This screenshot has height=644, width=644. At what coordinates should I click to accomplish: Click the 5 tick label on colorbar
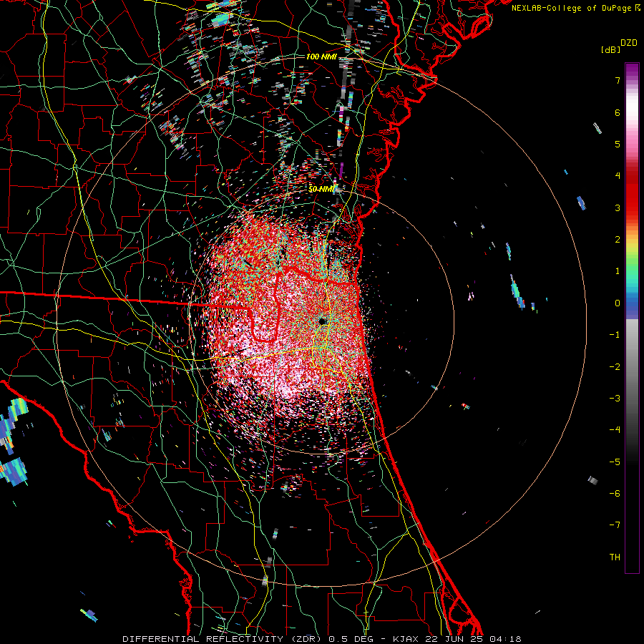618,144
